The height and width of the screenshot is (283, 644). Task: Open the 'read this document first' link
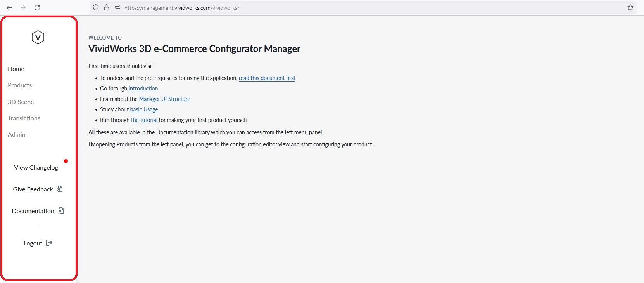coord(267,78)
